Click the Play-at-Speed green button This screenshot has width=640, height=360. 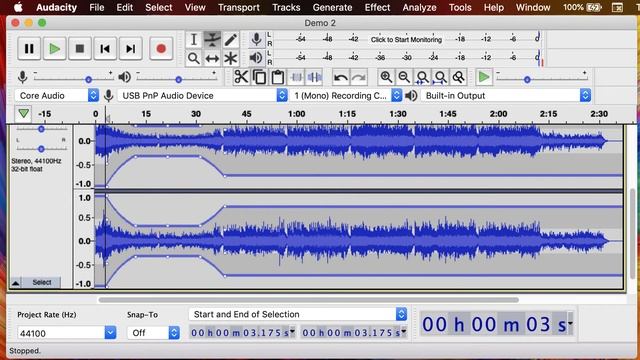click(x=484, y=77)
